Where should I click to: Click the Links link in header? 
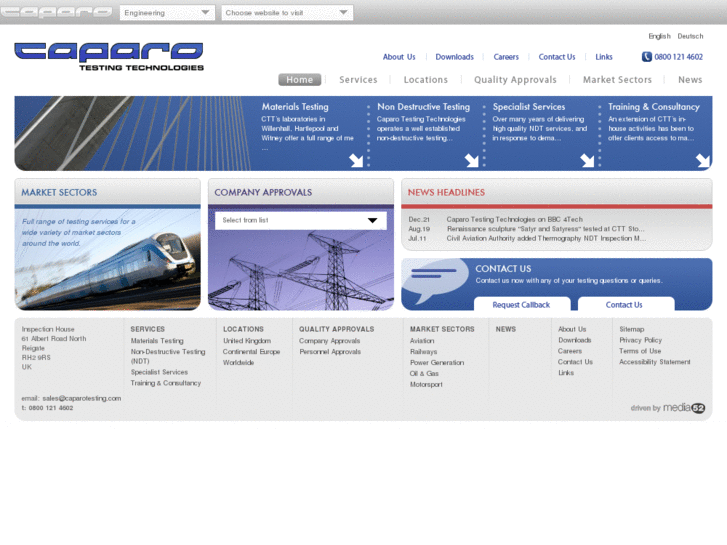click(604, 57)
